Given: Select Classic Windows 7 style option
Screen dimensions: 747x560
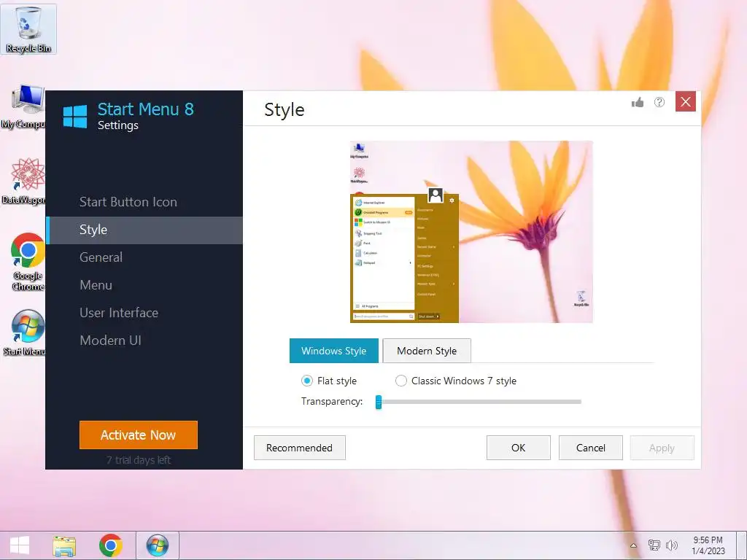Looking at the screenshot, I should [x=401, y=381].
